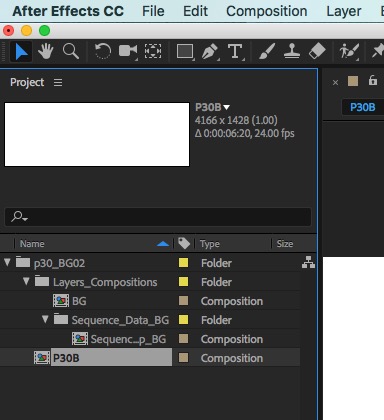This screenshot has width=384, height=420.
Task: Select the Rotation tool
Action: pos(102,52)
